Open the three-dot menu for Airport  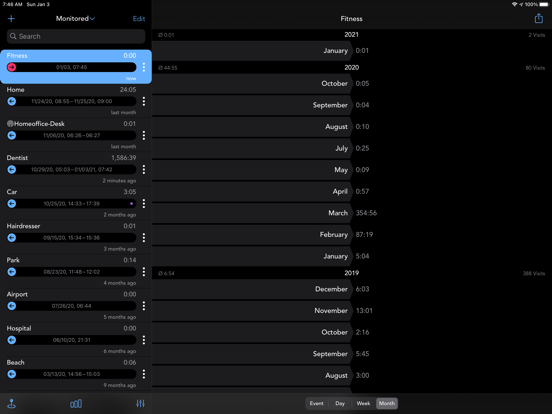point(144,306)
